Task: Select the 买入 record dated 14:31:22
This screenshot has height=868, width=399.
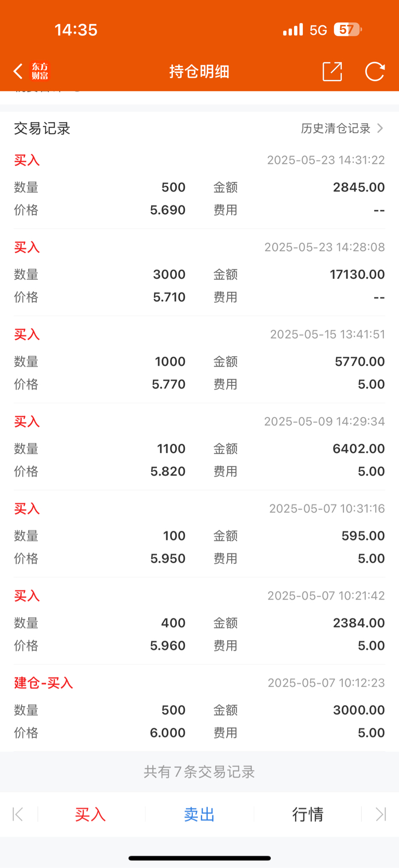Action: point(199,185)
